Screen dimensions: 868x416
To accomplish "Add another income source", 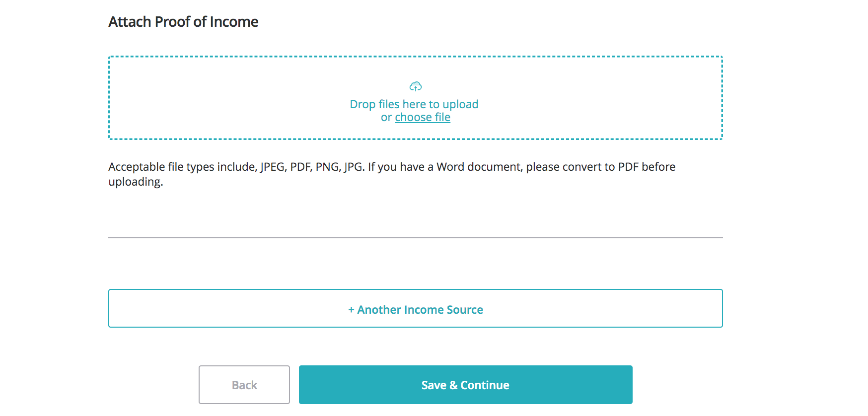I will pos(415,309).
